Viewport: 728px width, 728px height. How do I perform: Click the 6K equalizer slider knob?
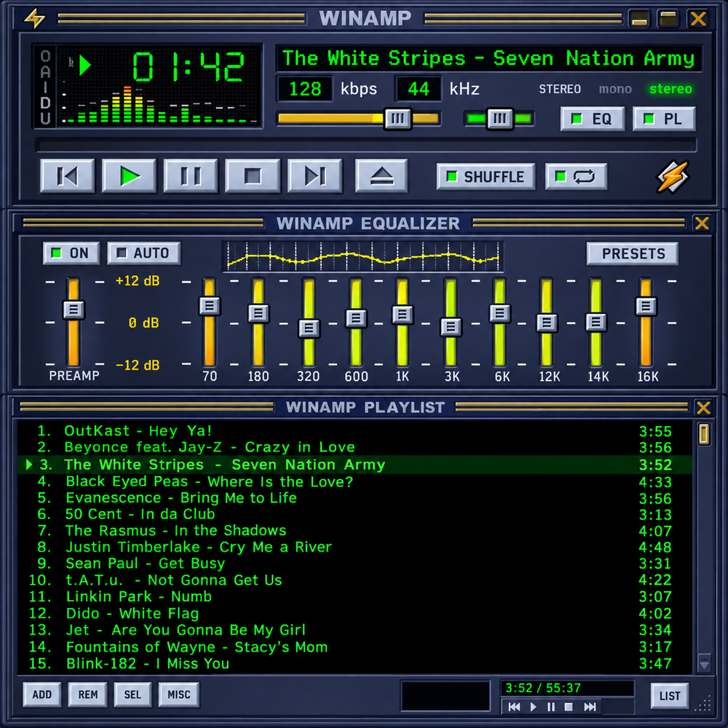tap(500, 313)
